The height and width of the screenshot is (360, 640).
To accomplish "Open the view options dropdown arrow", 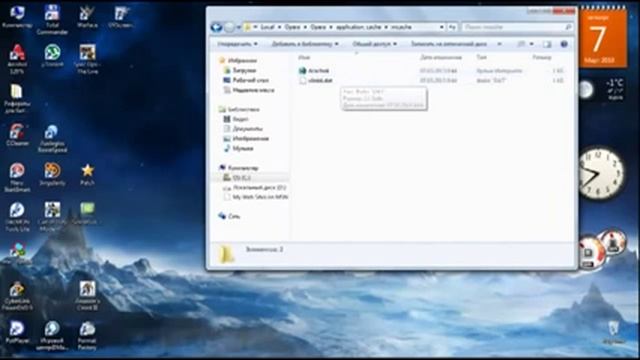I will click(531, 44).
